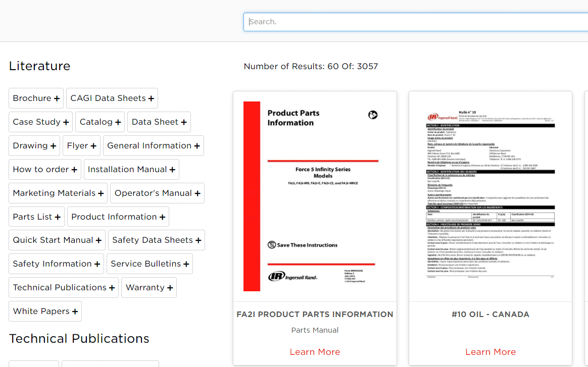This screenshot has height=367, width=588.
Task: Click the Literature section heading
Action: click(40, 66)
